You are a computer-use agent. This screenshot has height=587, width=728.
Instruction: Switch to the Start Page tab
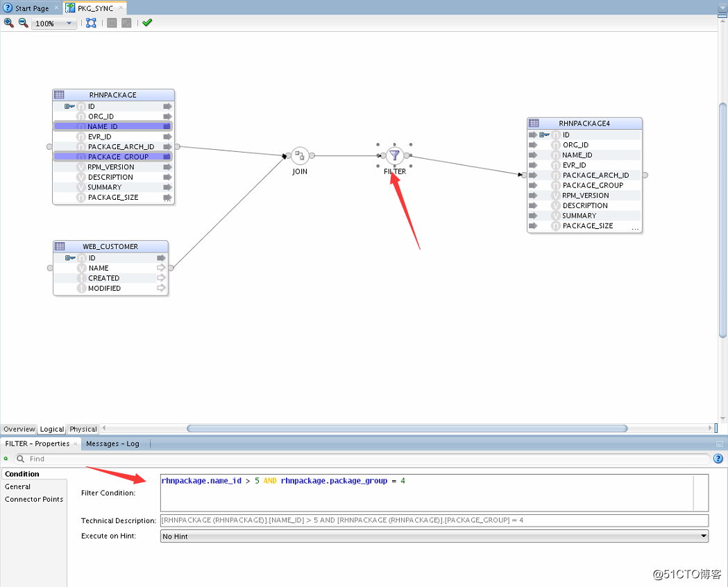pyautogui.click(x=31, y=8)
